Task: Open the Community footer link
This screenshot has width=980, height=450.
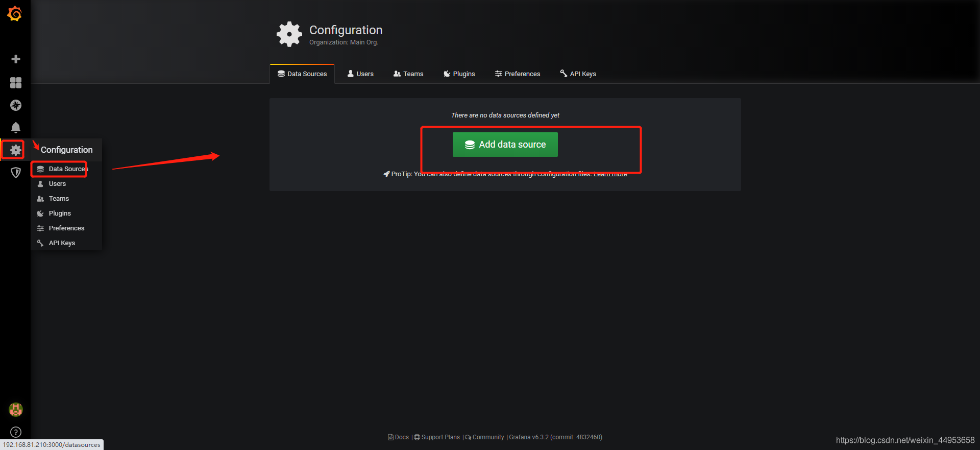Action: (x=484, y=437)
